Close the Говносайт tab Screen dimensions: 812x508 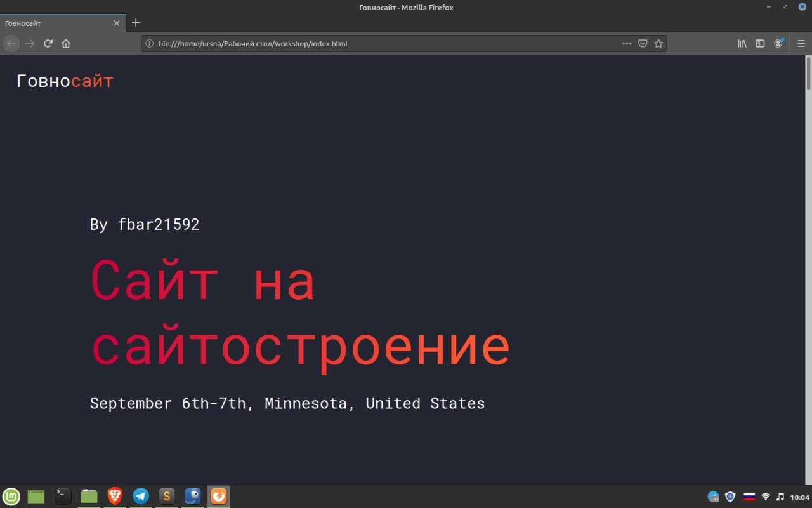click(x=117, y=23)
